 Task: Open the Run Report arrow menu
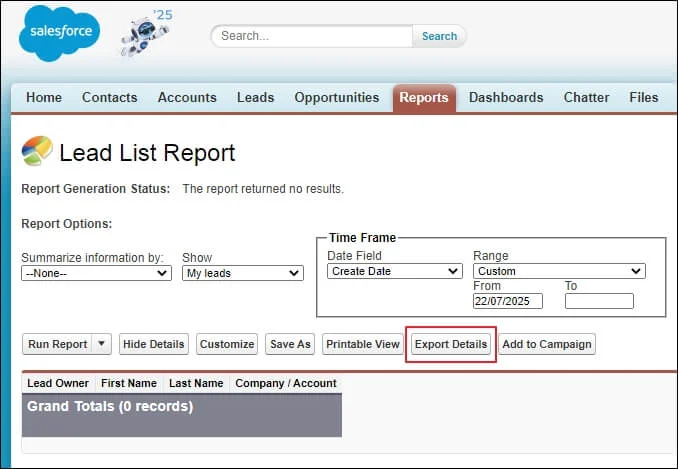102,344
